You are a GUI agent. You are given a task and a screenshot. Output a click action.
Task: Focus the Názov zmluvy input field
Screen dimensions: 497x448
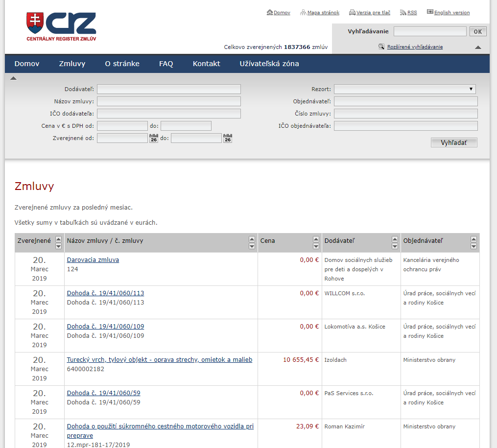click(169, 101)
